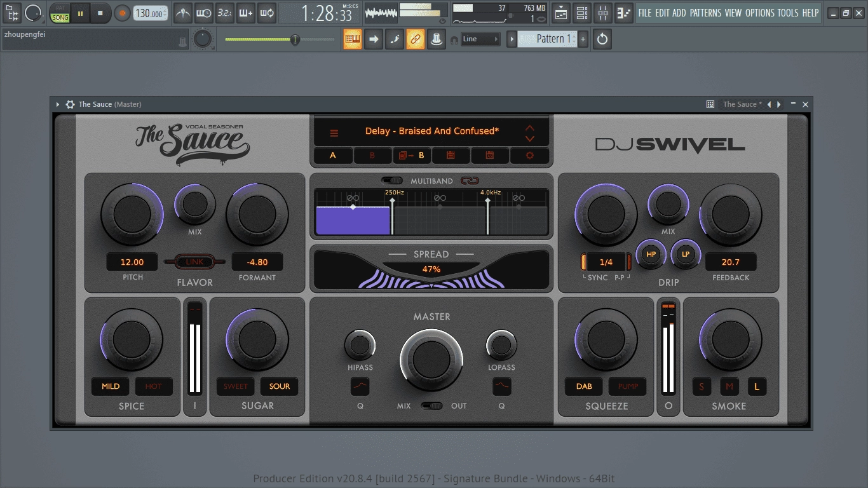868x488 pixels.
Task: Select HOT mode for SPICE
Action: tap(154, 386)
